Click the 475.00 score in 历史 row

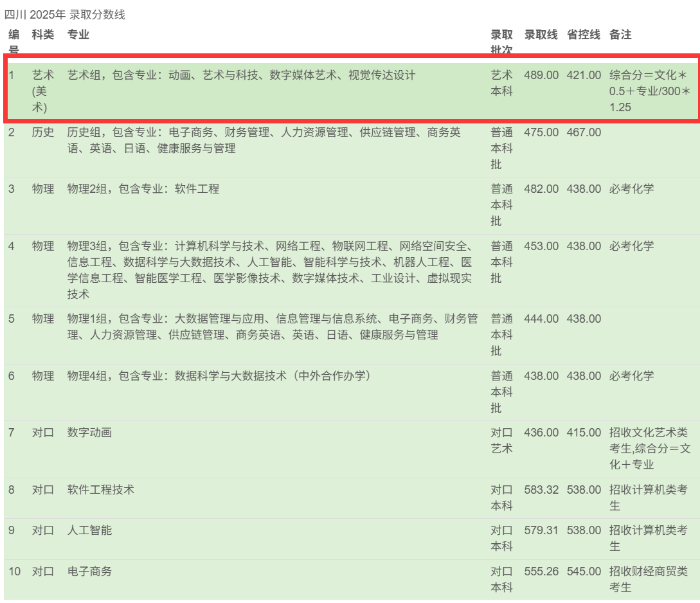pyautogui.click(x=541, y=132)
